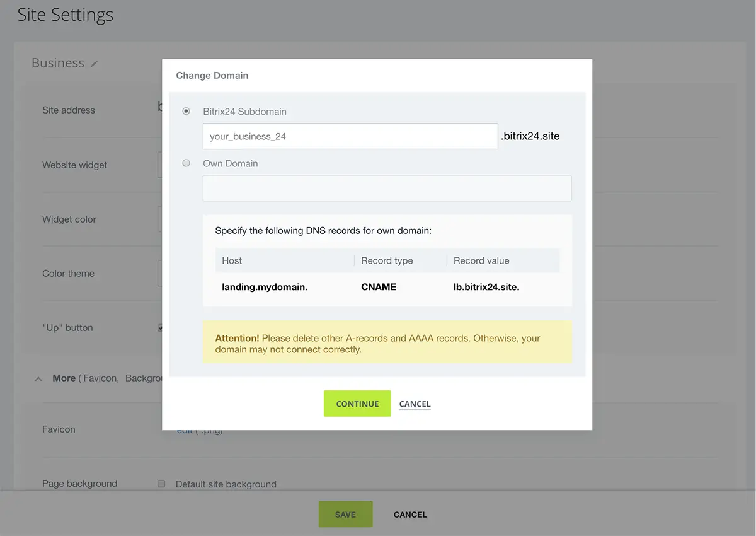
Task: Click the Record type column header
Action: pyautogui.click(x=387, y=260)
